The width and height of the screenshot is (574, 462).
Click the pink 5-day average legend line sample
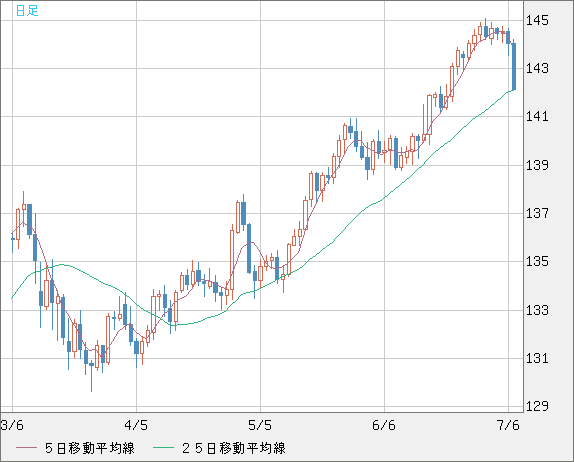26,448
